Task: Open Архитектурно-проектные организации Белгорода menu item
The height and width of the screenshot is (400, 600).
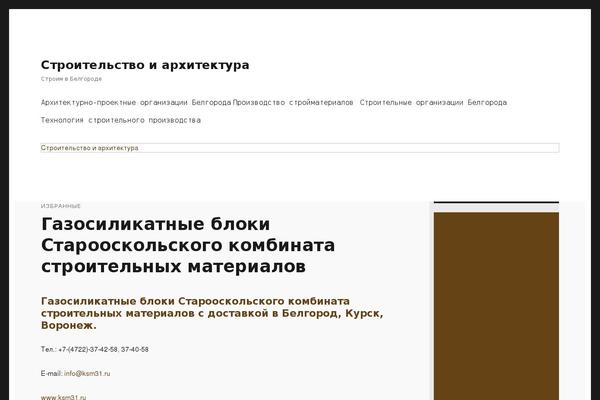Action: pyautogui.click(x=136, y=103)
